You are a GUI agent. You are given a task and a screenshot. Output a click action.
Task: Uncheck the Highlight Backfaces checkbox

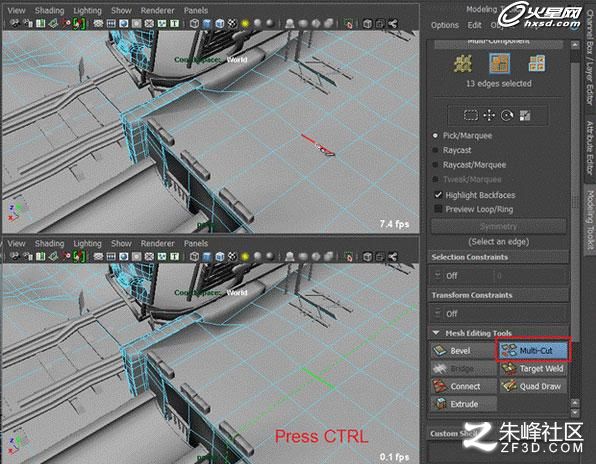point(438,195)
